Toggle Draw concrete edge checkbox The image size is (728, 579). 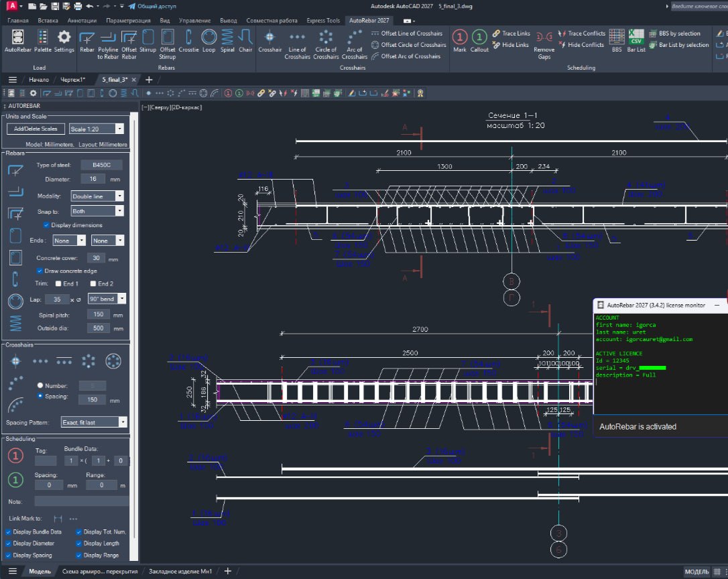(40, 271)
